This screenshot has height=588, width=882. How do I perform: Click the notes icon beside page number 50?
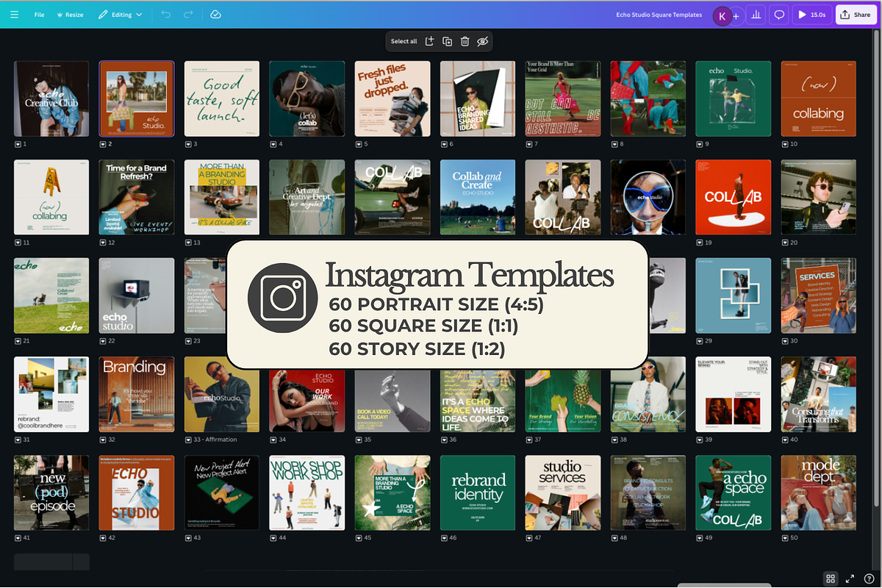tap(785, 538)
